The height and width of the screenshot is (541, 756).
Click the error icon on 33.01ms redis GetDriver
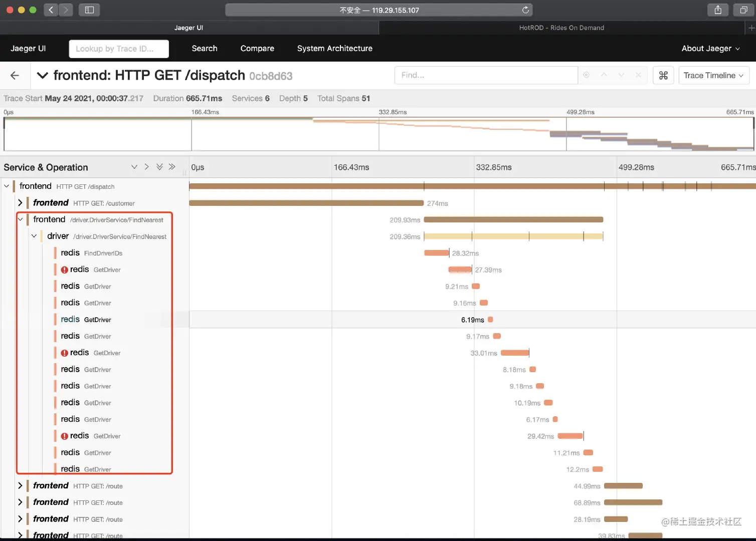coord(65,353)
